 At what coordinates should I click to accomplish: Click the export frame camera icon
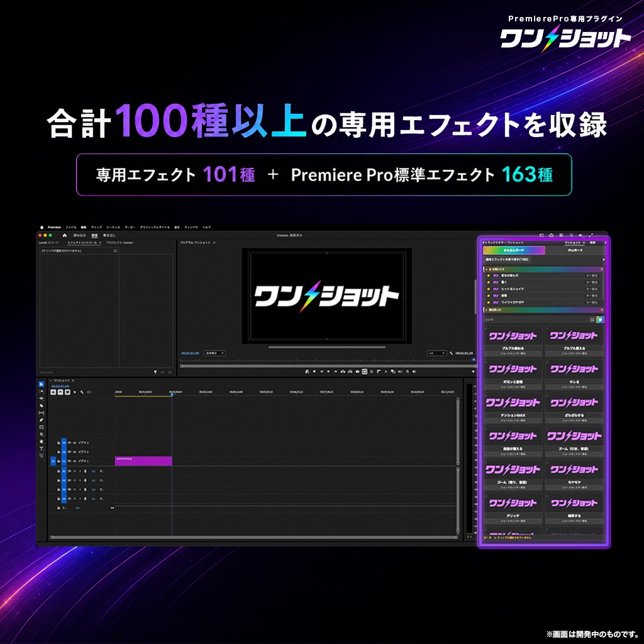[357, 372]
